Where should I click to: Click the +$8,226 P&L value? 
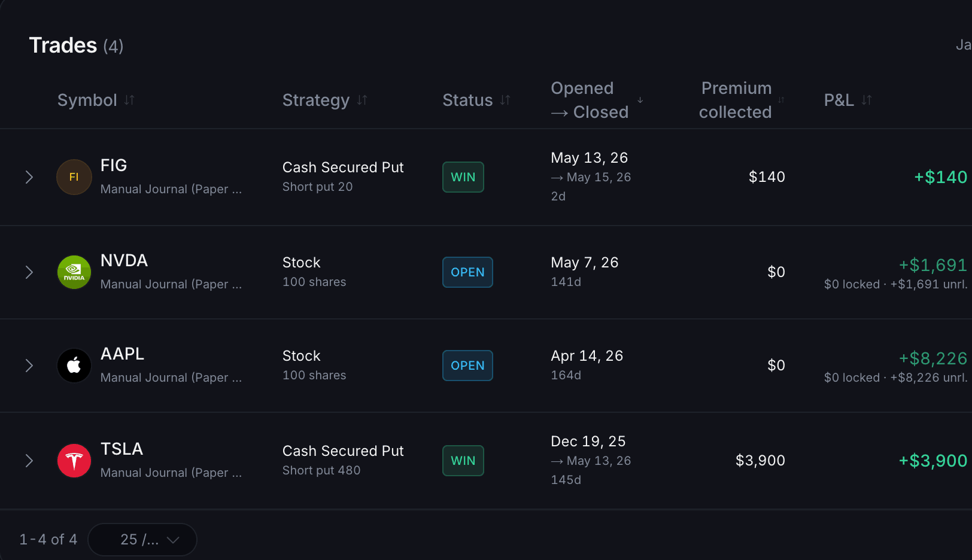click(x=933, y=358)
